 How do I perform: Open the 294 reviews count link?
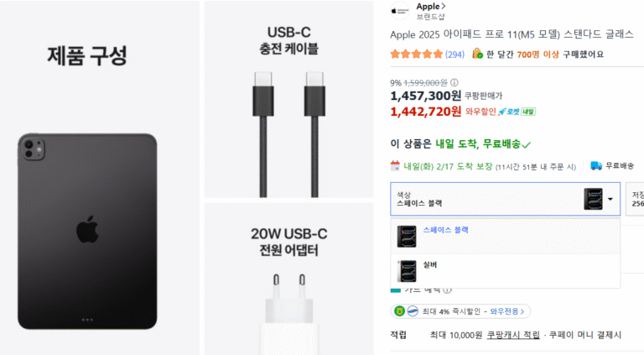coord(454,55)
